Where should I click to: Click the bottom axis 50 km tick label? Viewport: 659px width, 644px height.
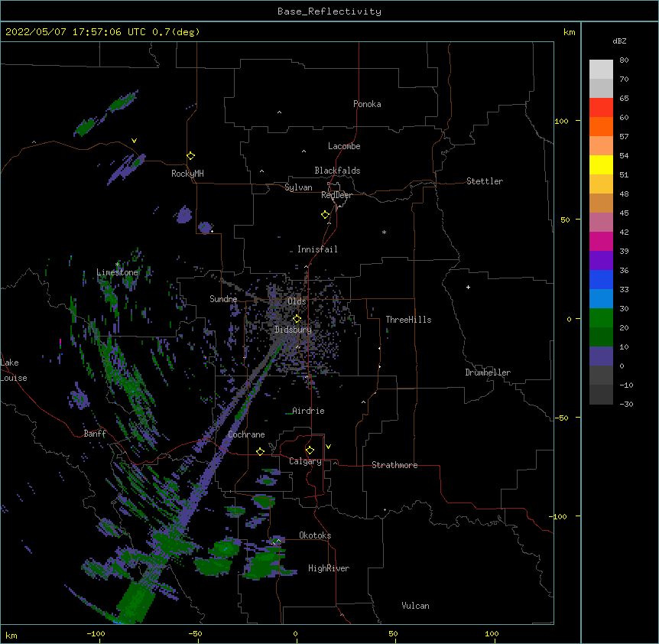[x=393, y=634]
